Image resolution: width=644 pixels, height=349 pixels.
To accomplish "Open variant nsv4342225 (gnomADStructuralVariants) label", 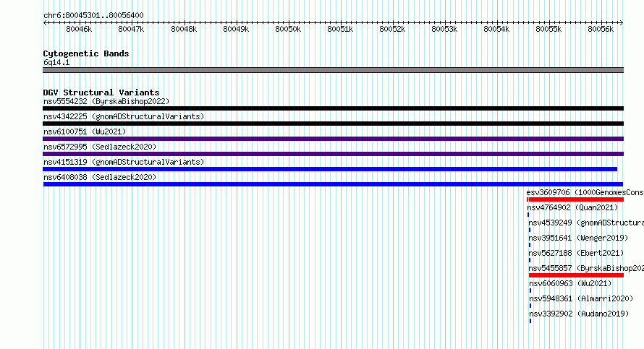I will [124, 116].
